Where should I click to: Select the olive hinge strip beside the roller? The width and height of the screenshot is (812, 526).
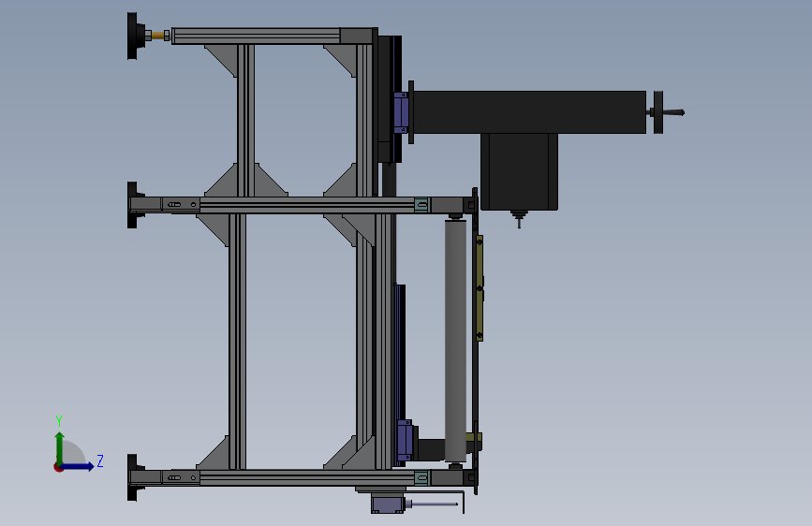[x=480, y=288]
